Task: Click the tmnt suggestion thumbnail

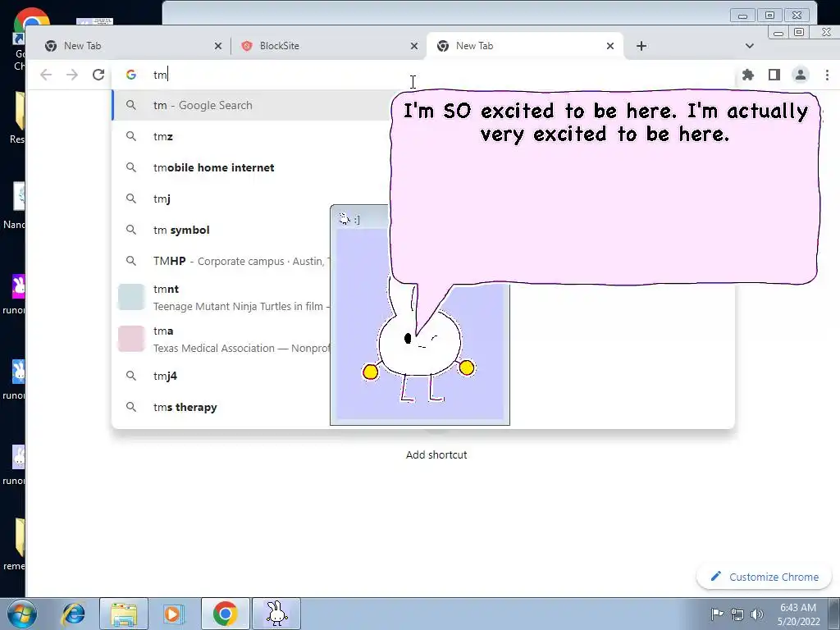Action: tap(131, 297)
